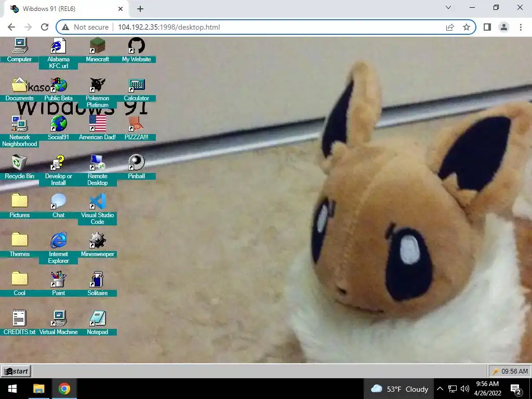This screenshot has height=399, width=532.
Task: Open the Chrome profile avatar menu
Action: (x=504, y=27)
